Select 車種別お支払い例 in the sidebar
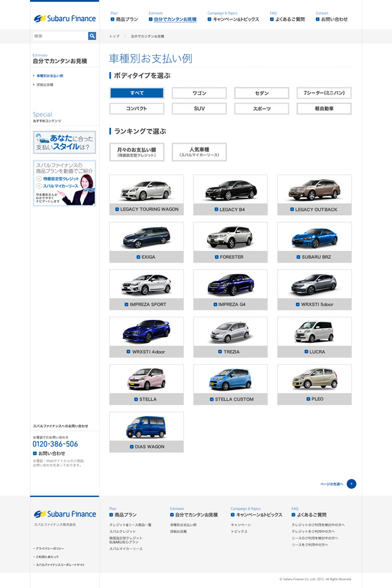 [x=50, y=76]
